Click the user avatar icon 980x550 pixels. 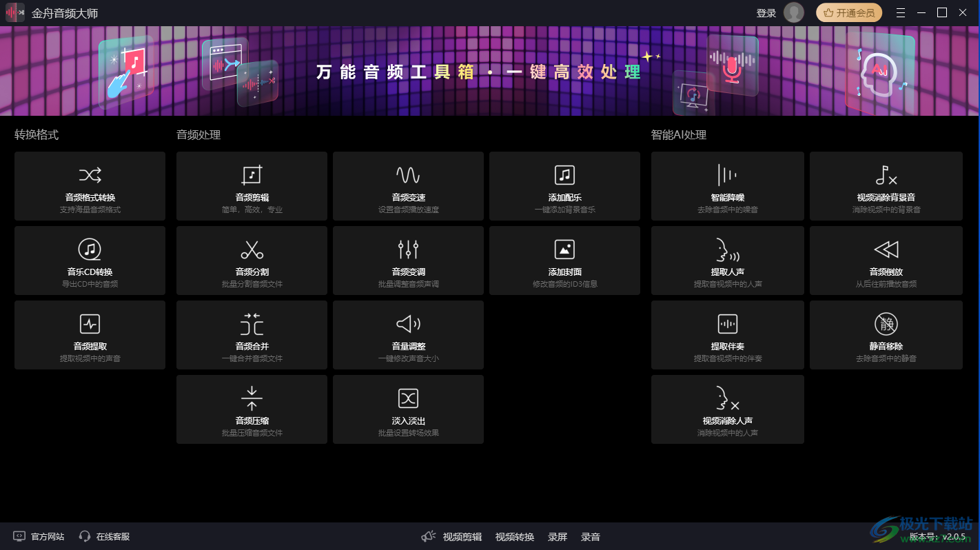point(794,12)
